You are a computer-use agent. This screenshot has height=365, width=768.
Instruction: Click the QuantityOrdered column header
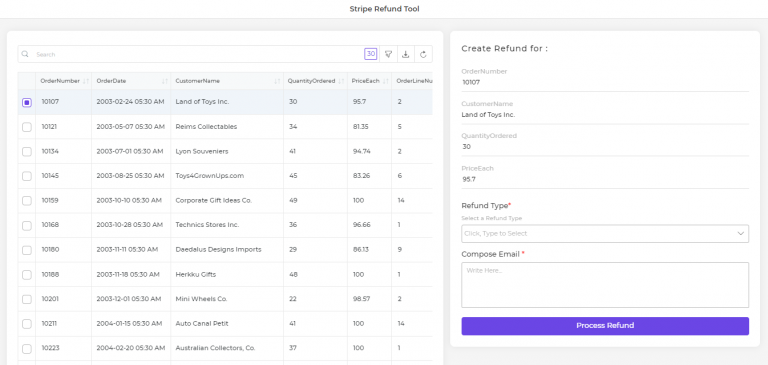(x=312, y=81)
